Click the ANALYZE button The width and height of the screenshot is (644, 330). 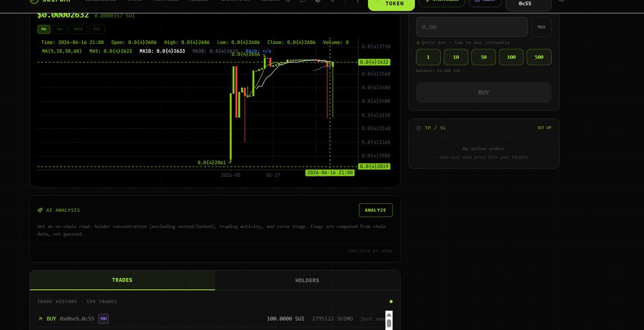(376, 210)
